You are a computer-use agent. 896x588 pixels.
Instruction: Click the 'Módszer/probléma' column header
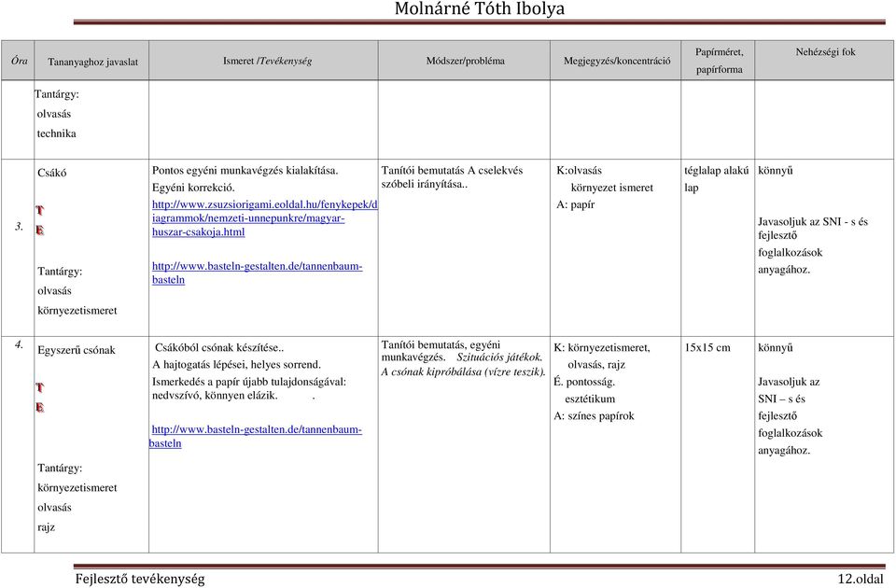[x=465, y=61]
